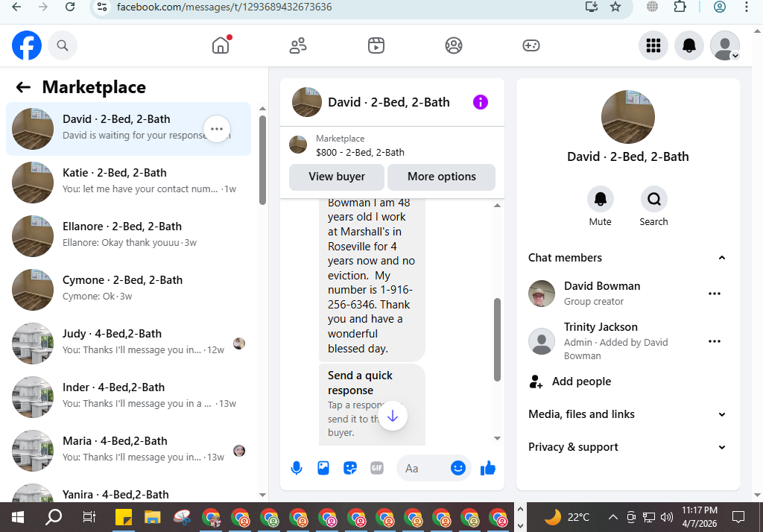763x532 pixels.
Task: Click David Bowman's profile picture in Chat members
Action: click(542, 294)
